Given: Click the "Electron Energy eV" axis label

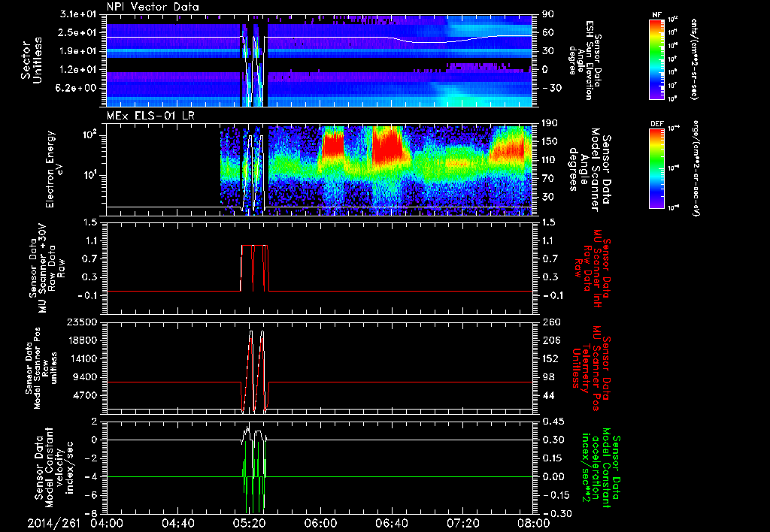Looking at the screenshot, I should (54, 169).
